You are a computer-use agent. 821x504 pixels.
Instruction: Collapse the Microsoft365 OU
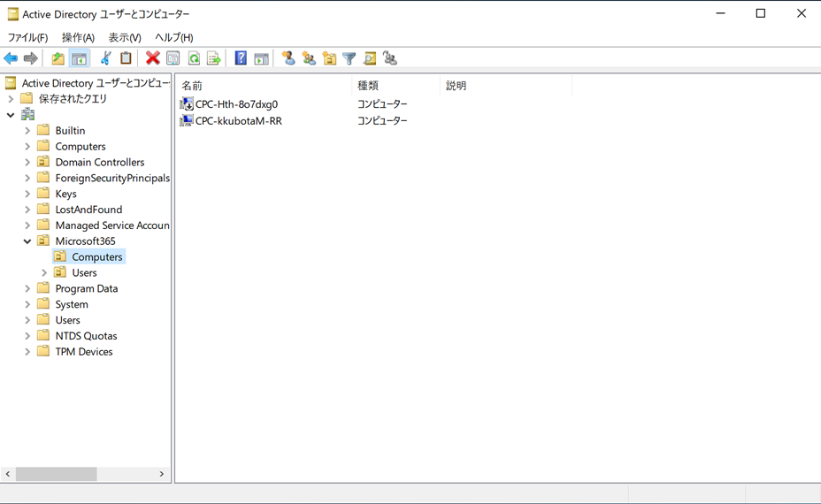27,241
